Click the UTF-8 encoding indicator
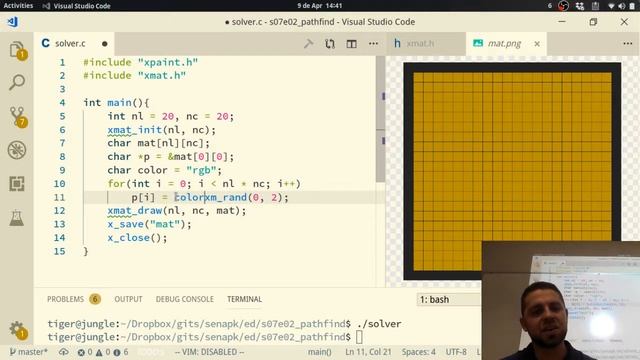Viewport: 640px width, 360px height. coord(456,352)
